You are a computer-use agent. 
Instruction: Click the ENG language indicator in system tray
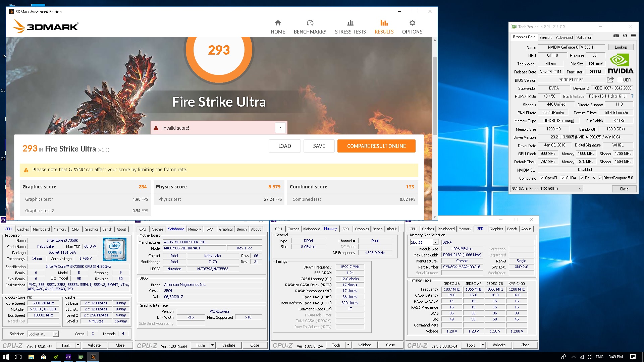pos(599,357)
